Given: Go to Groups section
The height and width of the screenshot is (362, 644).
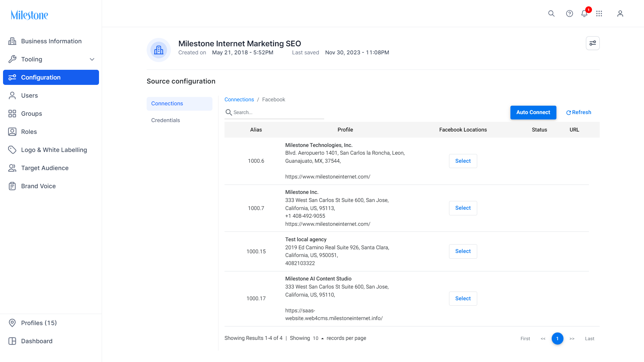Looking at the screenshot, I should (x=51, y=114).
